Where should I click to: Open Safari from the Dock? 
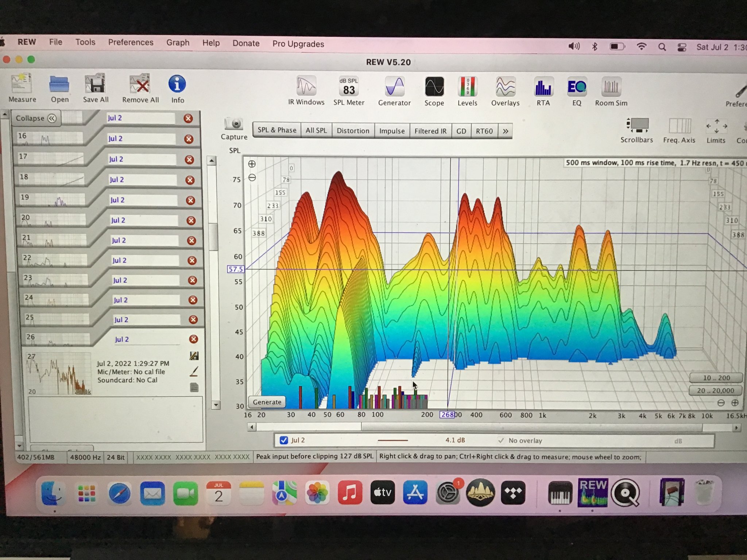pos(119,493)
